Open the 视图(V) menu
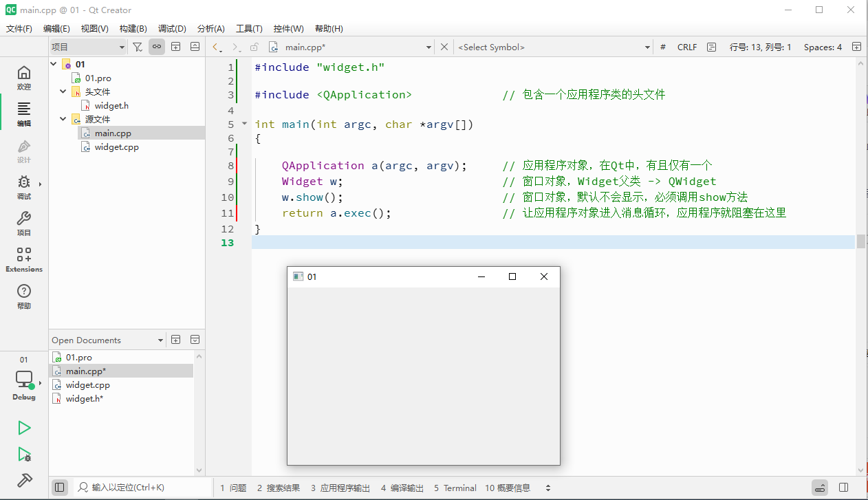The width and height of the screenshot is (868, 500). pyautogui.click(x=94, y=28)
